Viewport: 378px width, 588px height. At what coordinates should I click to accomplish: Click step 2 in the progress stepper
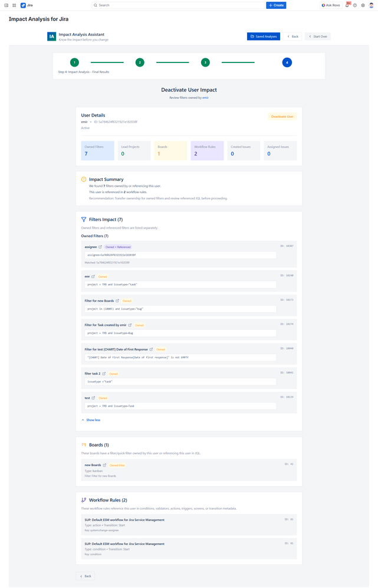[x=140, y=61]
